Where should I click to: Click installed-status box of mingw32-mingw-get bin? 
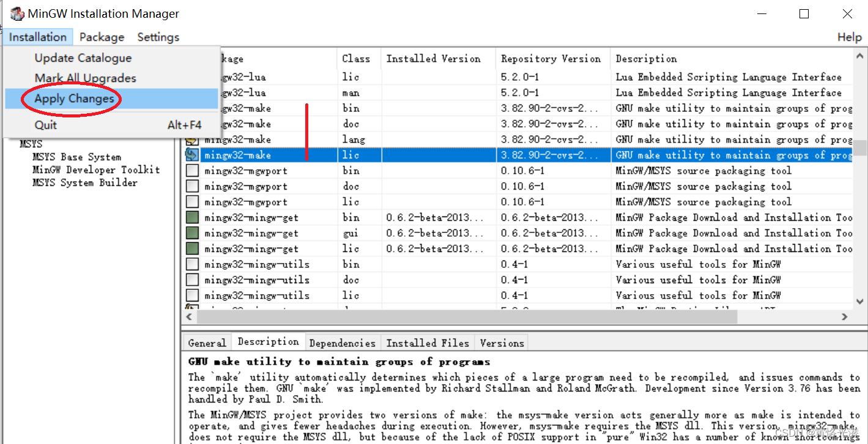[192, 218]
